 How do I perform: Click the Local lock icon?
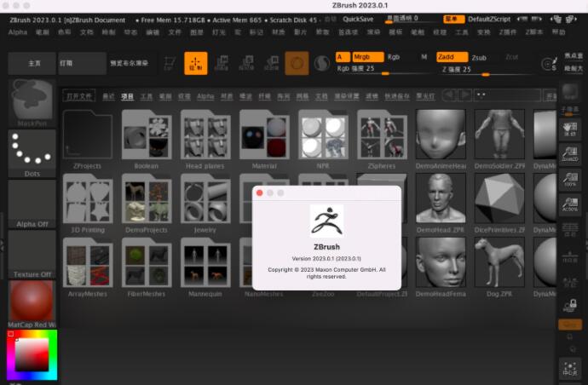[x=570, y=306]
